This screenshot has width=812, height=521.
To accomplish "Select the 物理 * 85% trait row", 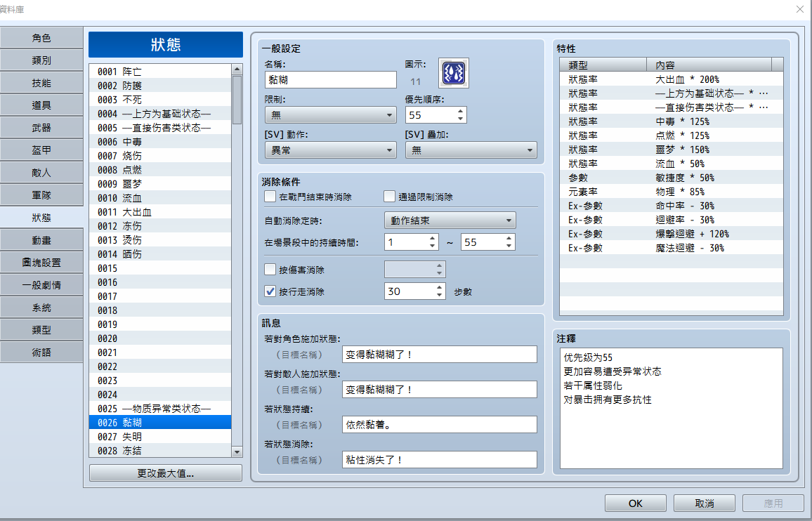I will 671,192.
